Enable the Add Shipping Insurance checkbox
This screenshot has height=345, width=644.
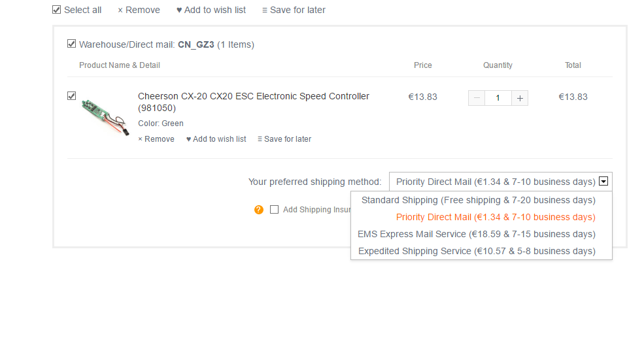(275, 210)
